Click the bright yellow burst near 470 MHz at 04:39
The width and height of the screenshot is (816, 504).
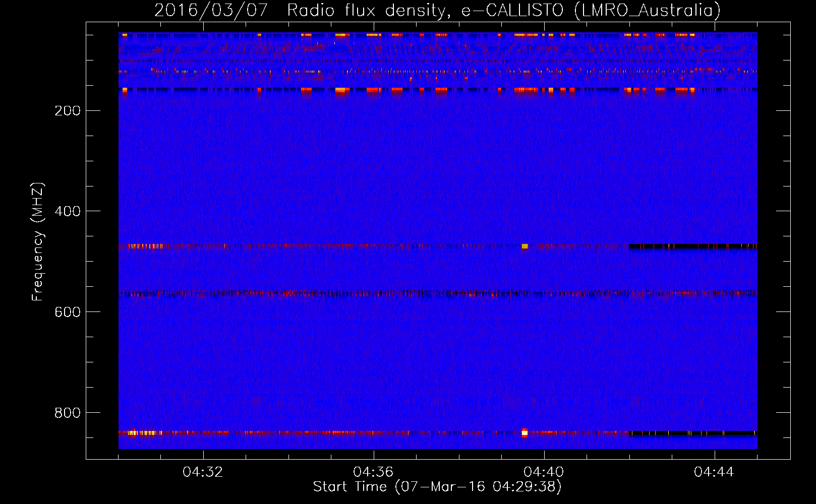[524, 246]
